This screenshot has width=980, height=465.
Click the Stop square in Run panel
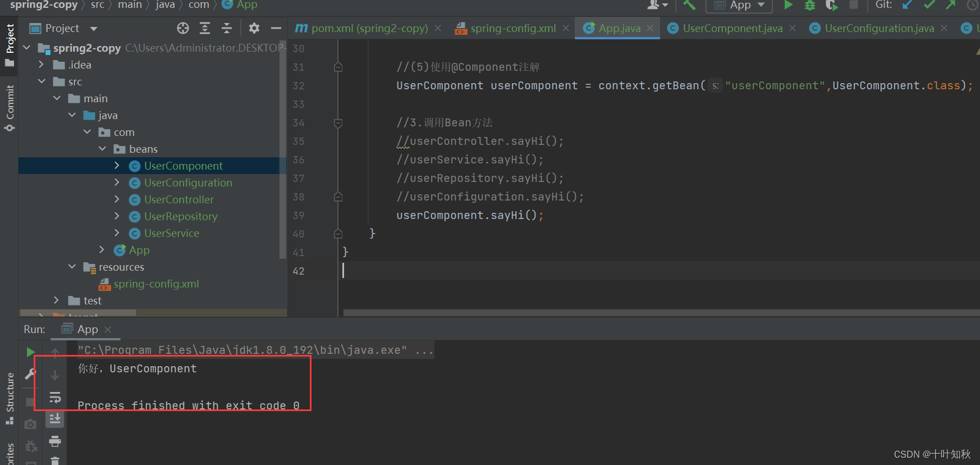tap(30, 402)
